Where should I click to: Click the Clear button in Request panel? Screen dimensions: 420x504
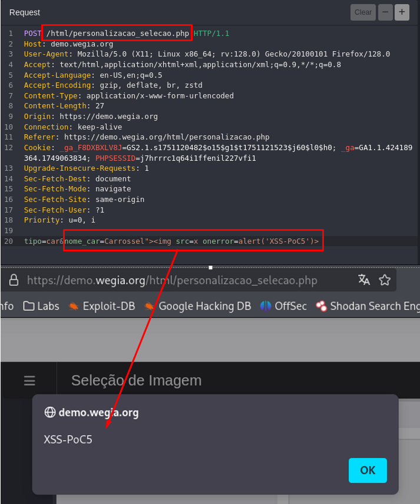tap(363, 12)
